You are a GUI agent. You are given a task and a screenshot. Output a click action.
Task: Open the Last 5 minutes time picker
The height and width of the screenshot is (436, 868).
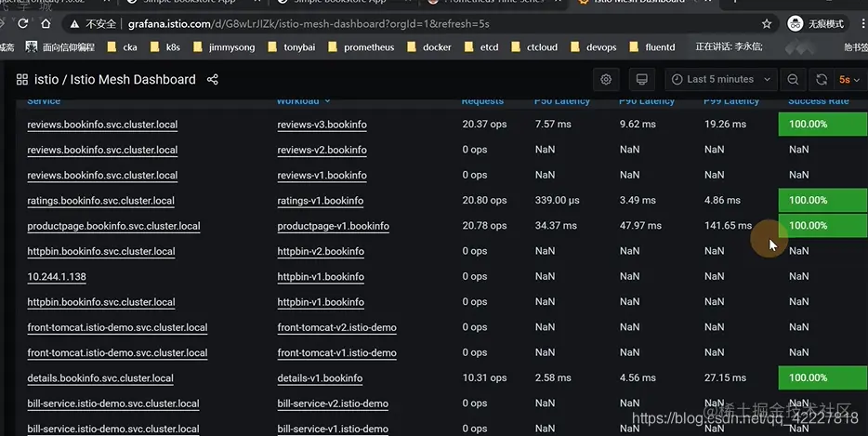click(721, 79)
